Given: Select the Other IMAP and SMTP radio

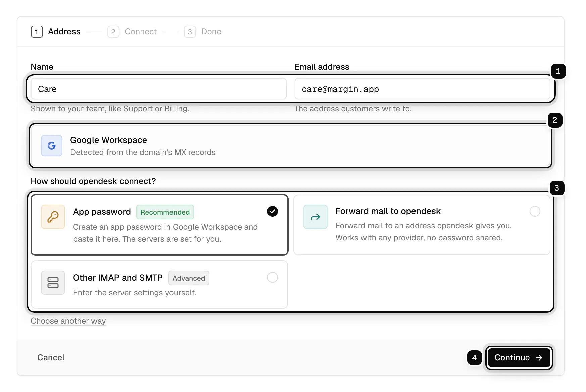Looking at the screenshot, I should [x=273, y=277].
